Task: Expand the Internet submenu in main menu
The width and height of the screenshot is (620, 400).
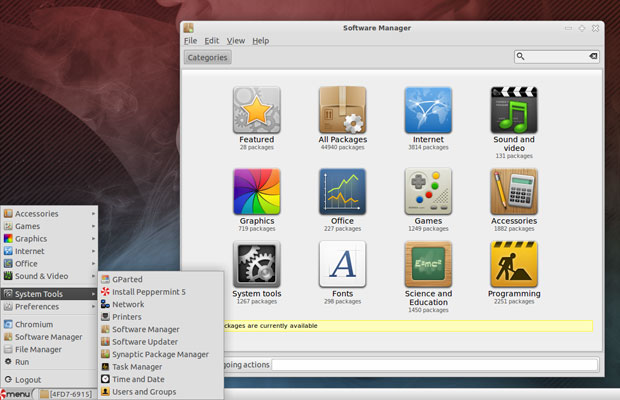Action: pos(49,251)
